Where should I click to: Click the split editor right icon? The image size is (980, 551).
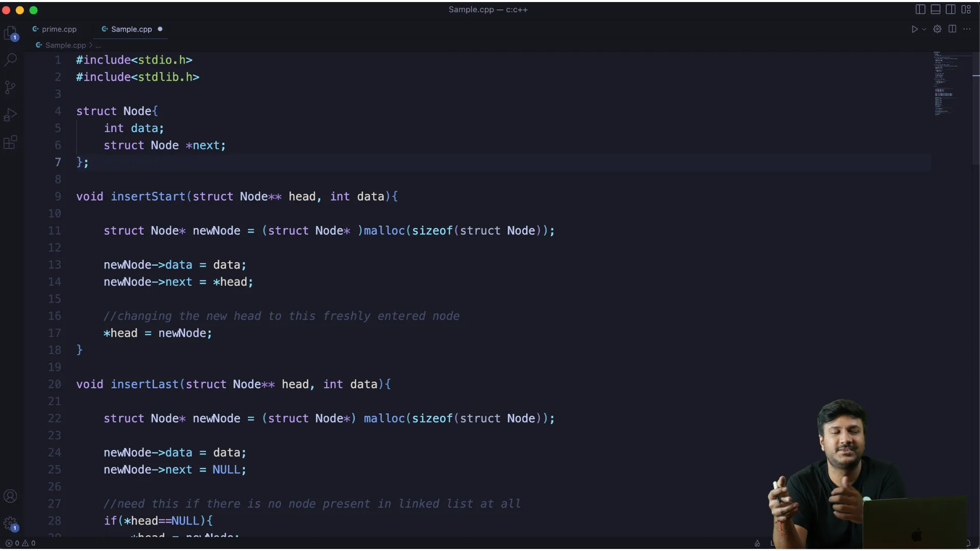(x=952, y=29)
